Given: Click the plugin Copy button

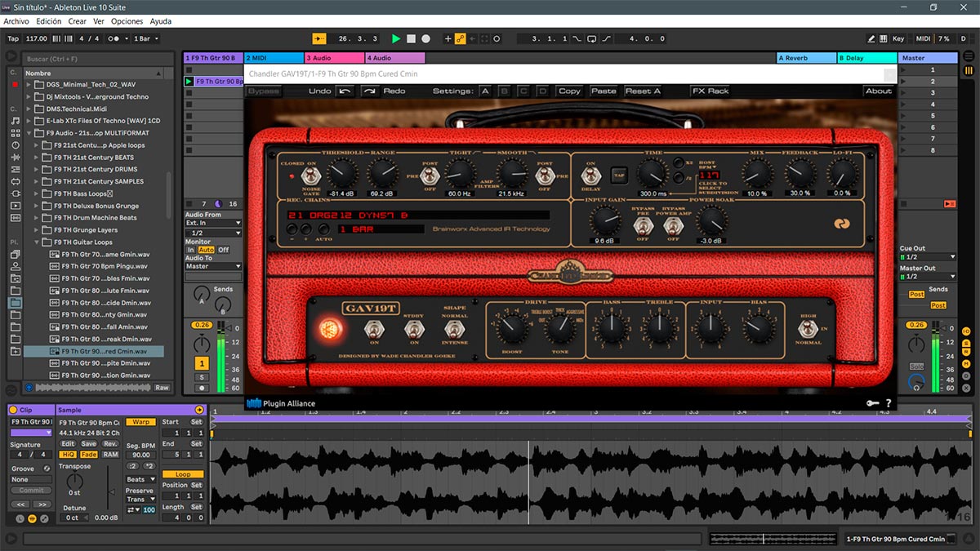Looking at the screenshot, I should (x=569, y=91).
